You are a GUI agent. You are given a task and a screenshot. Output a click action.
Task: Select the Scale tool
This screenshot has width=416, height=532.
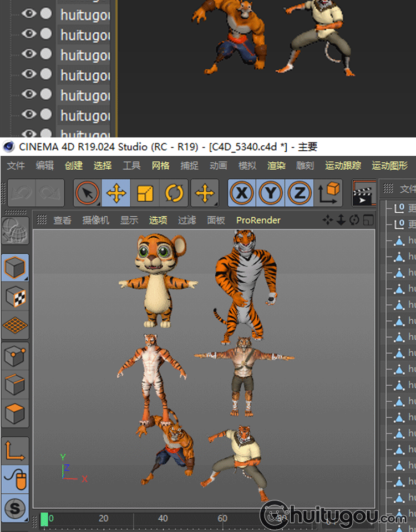[145, 193]
